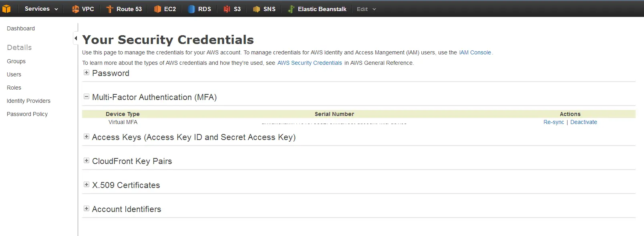Viewport: 644px width, 236px height.
Task: Open the RDS service icon
Action: pos(191,9)
